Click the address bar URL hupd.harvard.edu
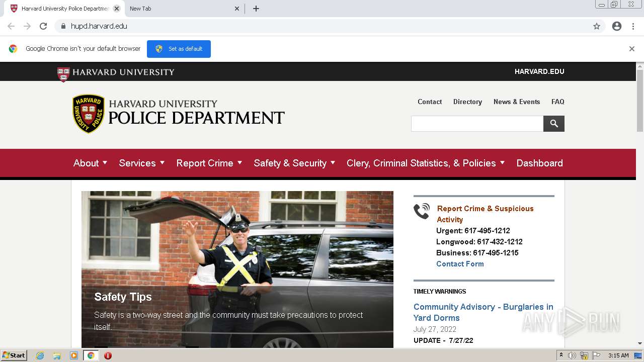Viewport: 644px width, 362px height. (99, 26)
